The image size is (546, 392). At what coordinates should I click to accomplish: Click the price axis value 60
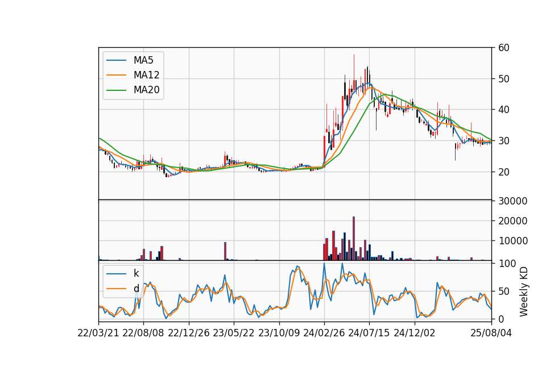[503, 48]
